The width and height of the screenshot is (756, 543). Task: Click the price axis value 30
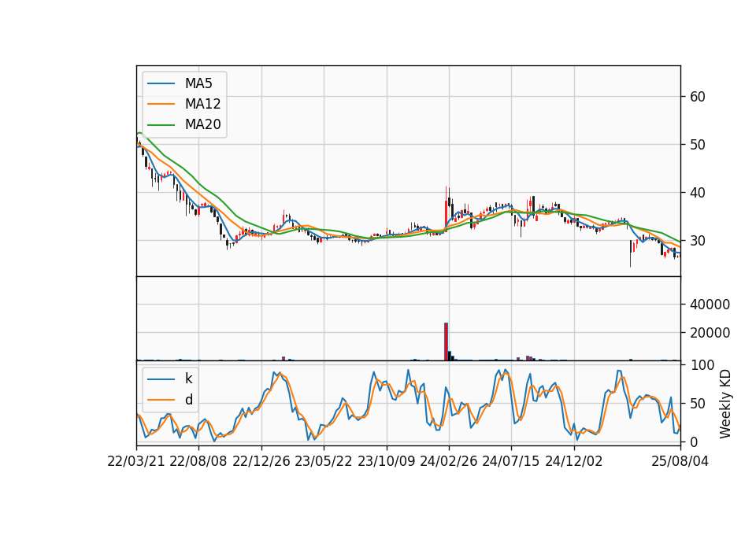click(697, 241)
